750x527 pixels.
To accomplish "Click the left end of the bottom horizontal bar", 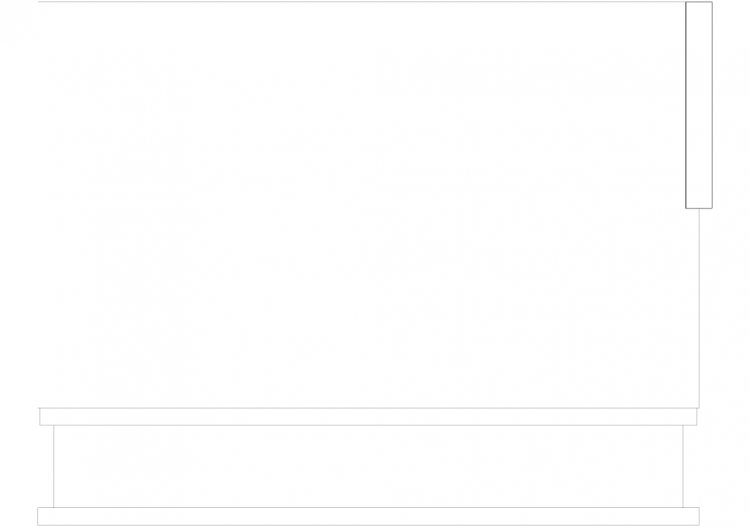I will pyautogui.click(x=38, y=516).
